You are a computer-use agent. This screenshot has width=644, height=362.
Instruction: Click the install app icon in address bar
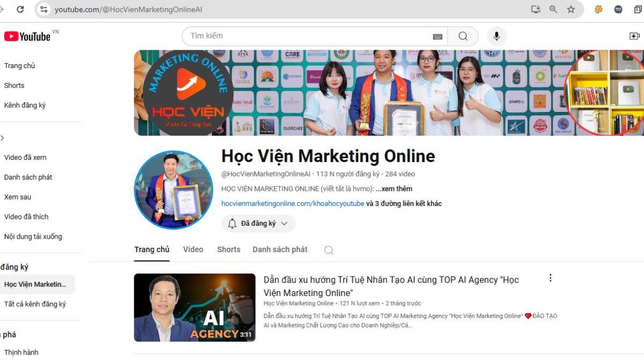click(535, 9)
